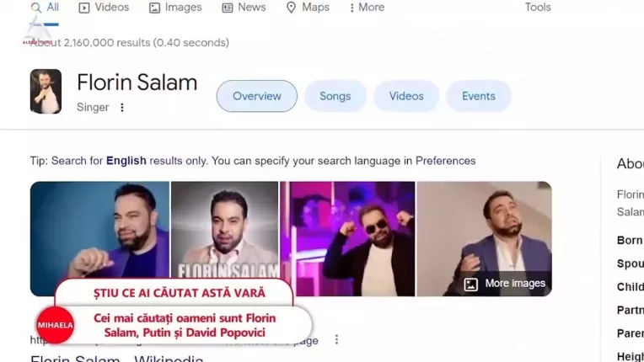
Task: Open the Preferences link in the tip
Action: coord(446,161)
